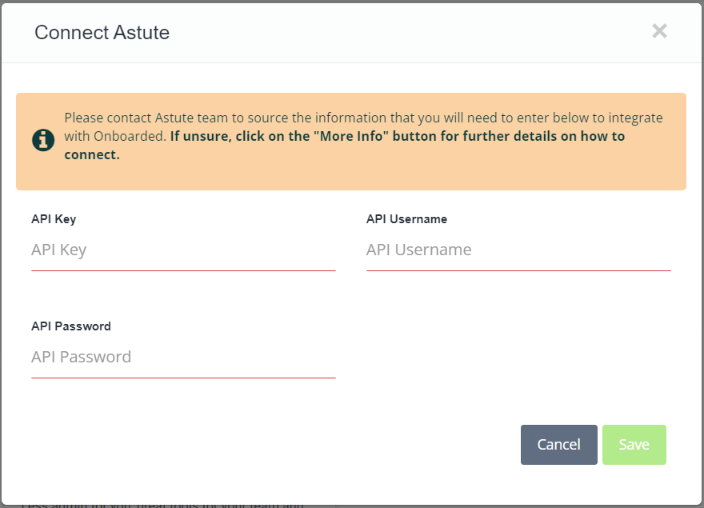Click the 'API Key' field label
The image size is (704, 508).
click(x=53, y=219)
